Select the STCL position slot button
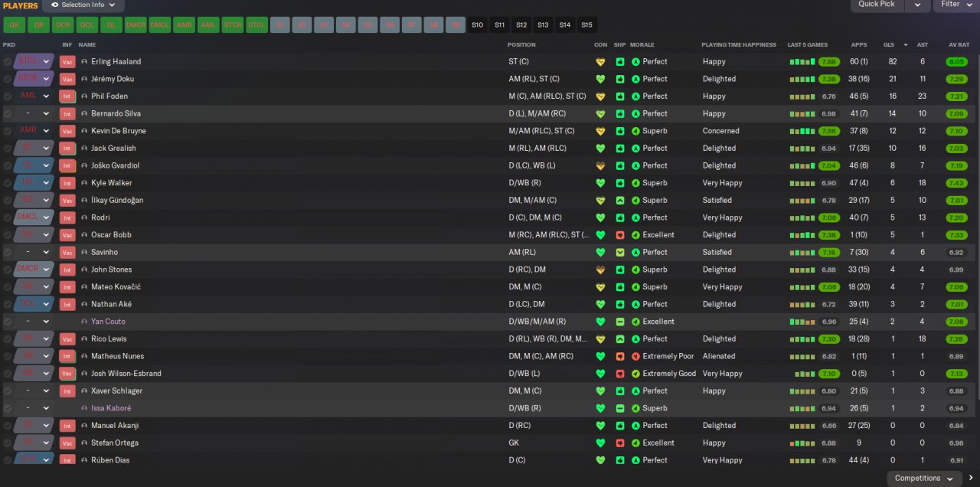This screenshot has height=487, width=980. [x=257, y=25]
